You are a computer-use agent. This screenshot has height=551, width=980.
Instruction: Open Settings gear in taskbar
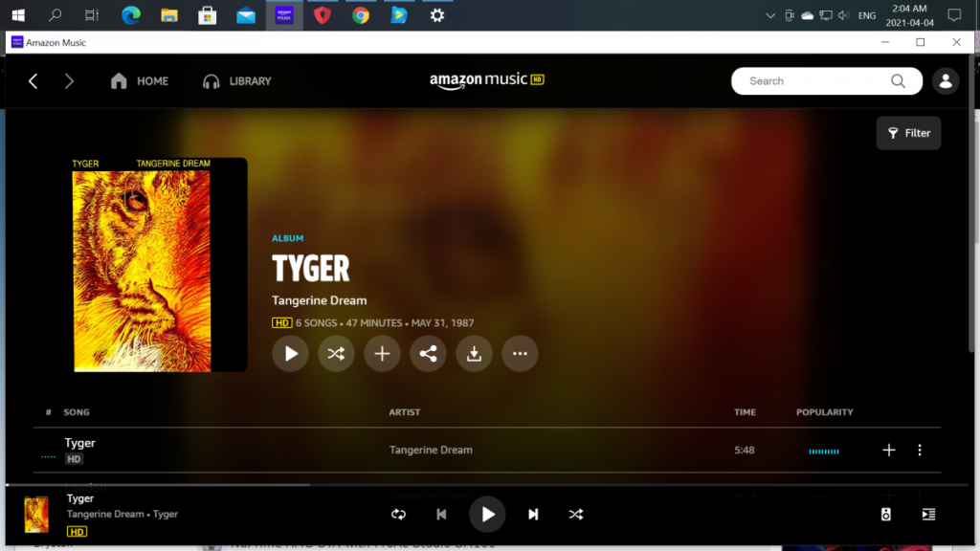tap(436, 15)
